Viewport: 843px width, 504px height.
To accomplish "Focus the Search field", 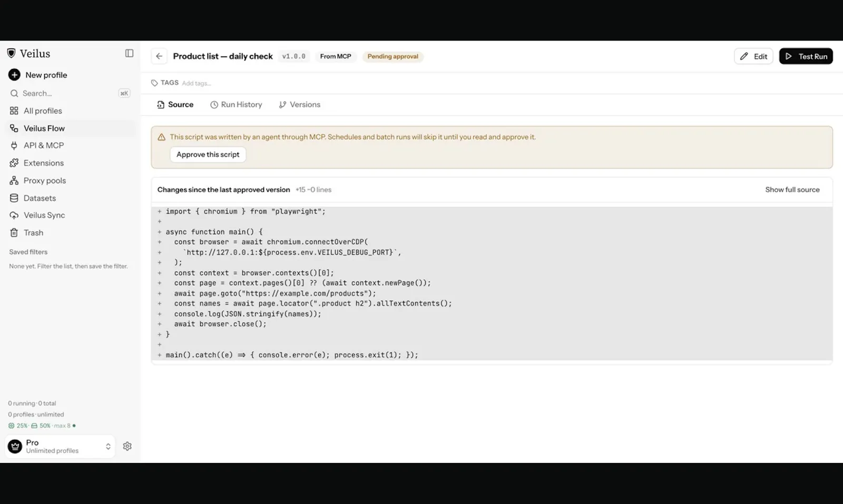I will pyautogui.click(x=70, y=93).
